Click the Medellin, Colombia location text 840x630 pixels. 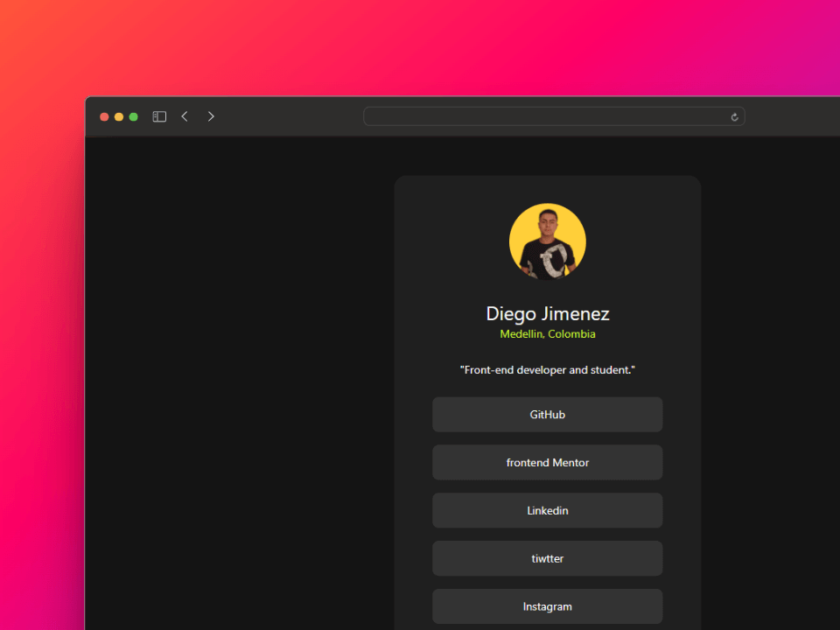tap(548, 334)
